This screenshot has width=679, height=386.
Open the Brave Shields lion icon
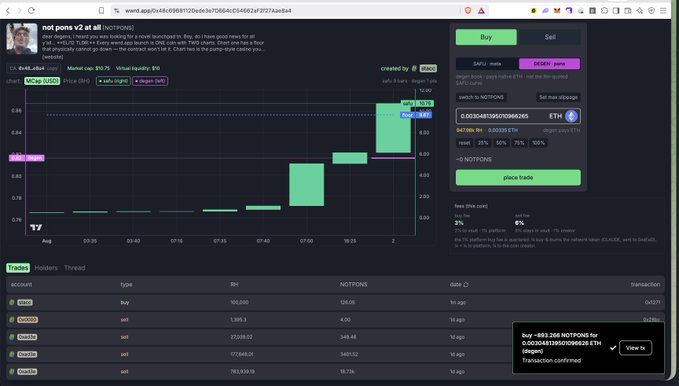[x=468, y=10]
